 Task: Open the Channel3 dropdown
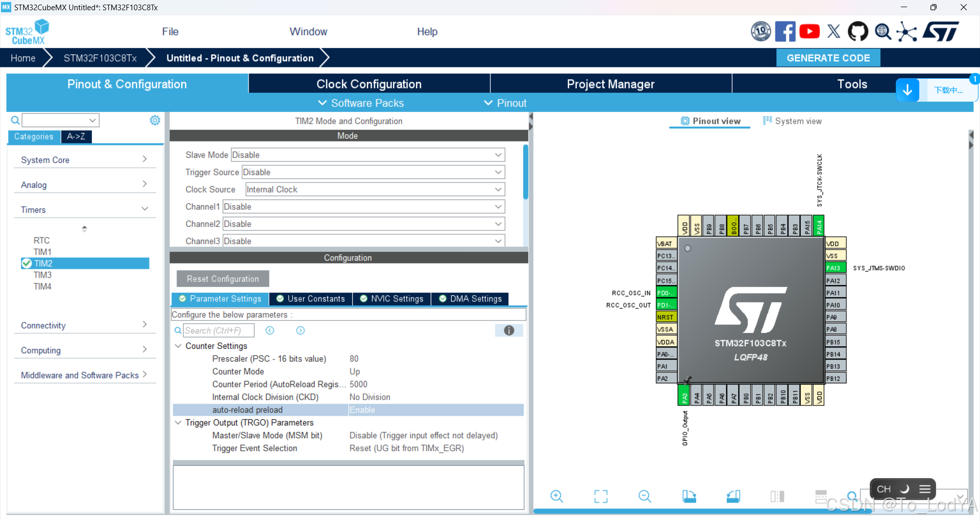[364, 241]
